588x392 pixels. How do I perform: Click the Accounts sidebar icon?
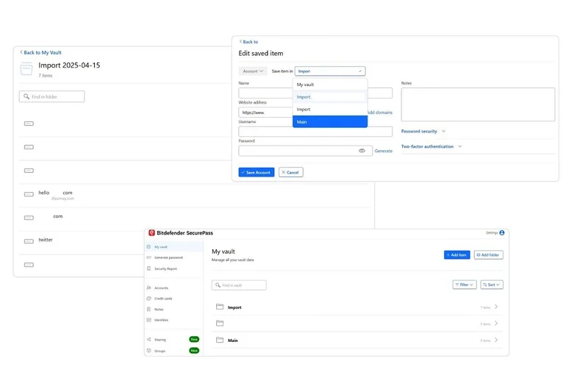click(149, 288)
